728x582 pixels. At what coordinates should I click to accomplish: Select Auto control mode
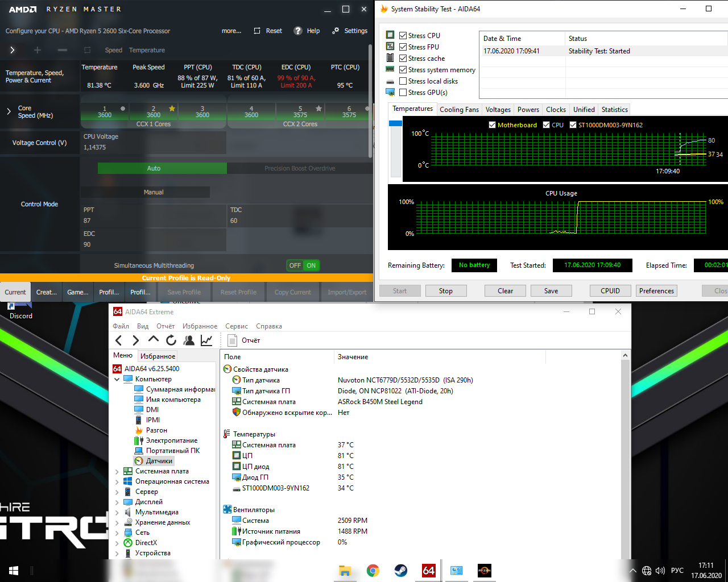162,168
